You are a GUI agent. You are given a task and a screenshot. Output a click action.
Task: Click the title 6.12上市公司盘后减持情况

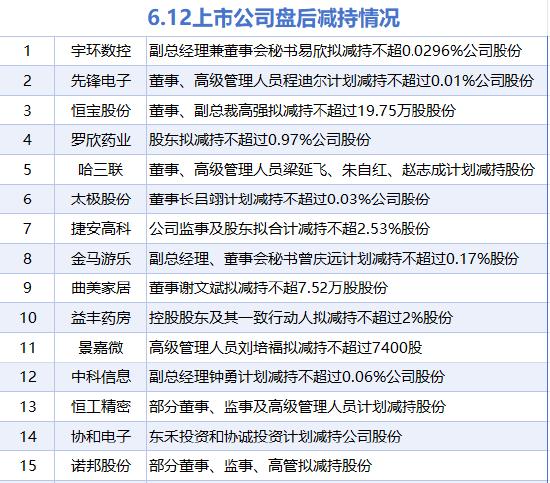tap(273, 18)
